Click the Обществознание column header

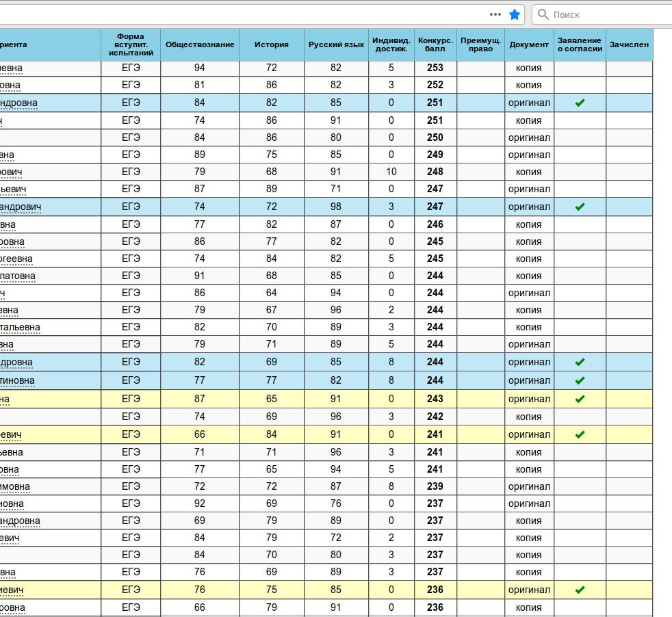point(200,44)
